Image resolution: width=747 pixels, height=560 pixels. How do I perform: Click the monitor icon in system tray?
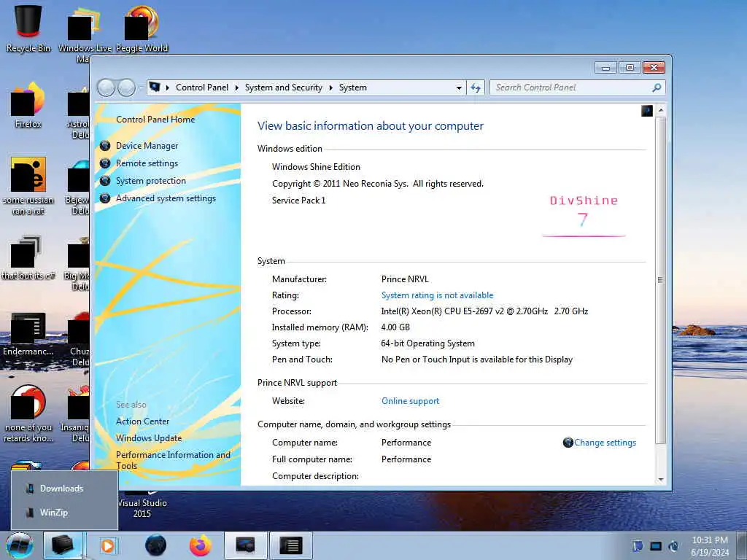[x=656, y=545]
